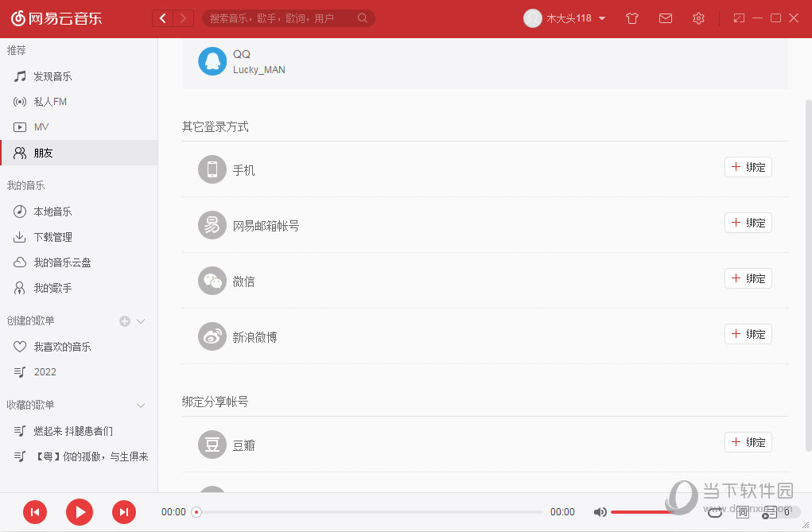Click the vertical scrollbar of main panel

(808, 274)
